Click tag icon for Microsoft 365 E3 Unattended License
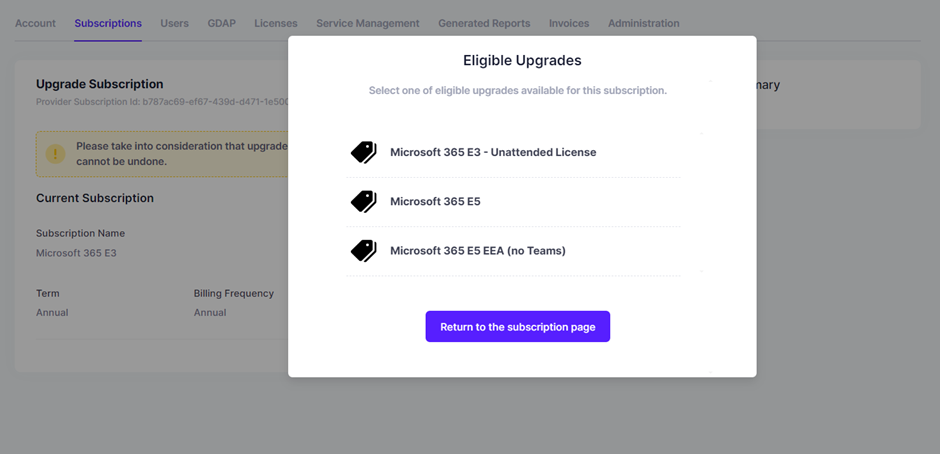This screenshot has width=940, height=454. point(363,152)
